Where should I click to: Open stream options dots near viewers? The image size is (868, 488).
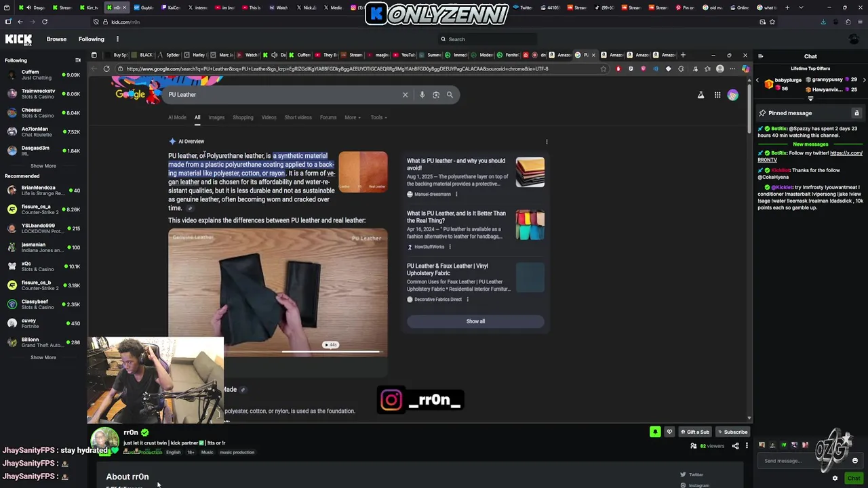pyautogui.click(x=747, y=446)
